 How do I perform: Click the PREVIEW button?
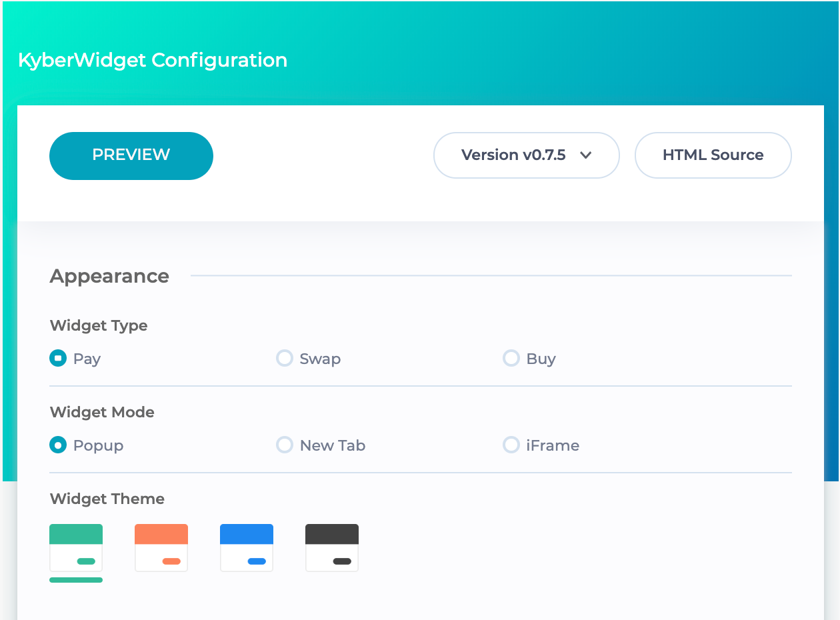click(131, 155)
